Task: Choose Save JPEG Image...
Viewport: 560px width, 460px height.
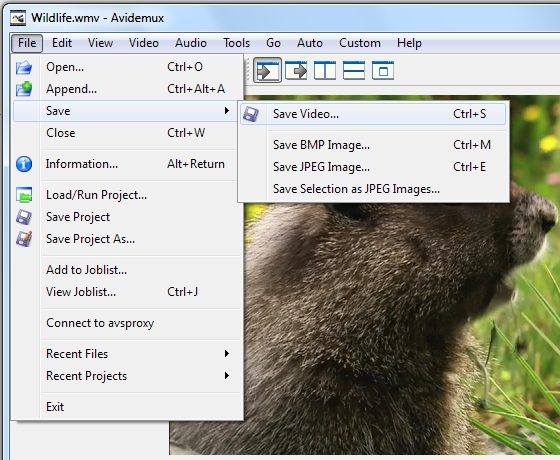Action: click(373, 167)
